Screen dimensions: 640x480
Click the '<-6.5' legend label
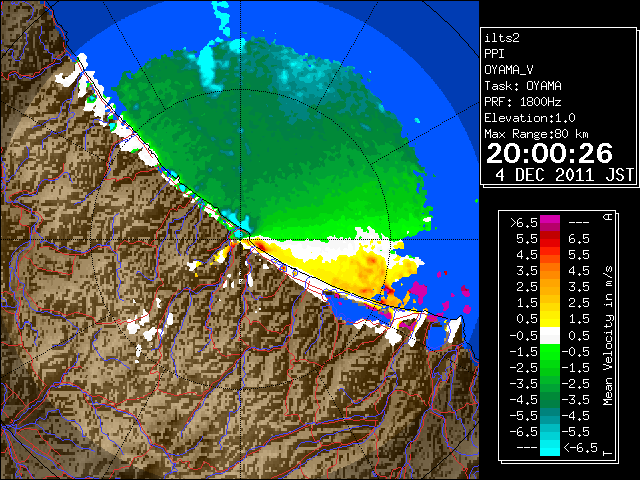coord(580,448)
